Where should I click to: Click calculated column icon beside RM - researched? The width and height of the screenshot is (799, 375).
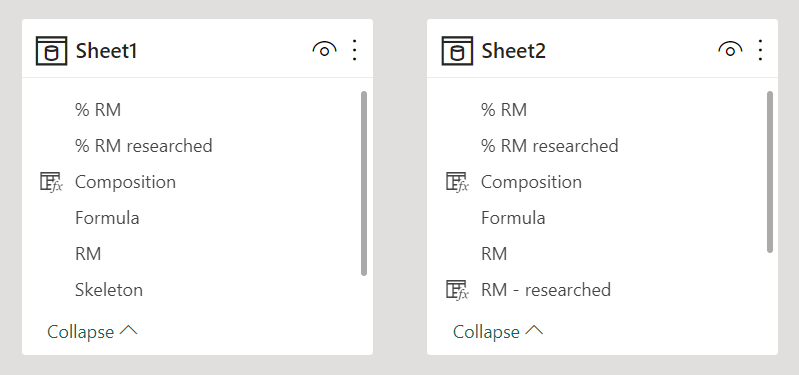(x=457, y=290)
